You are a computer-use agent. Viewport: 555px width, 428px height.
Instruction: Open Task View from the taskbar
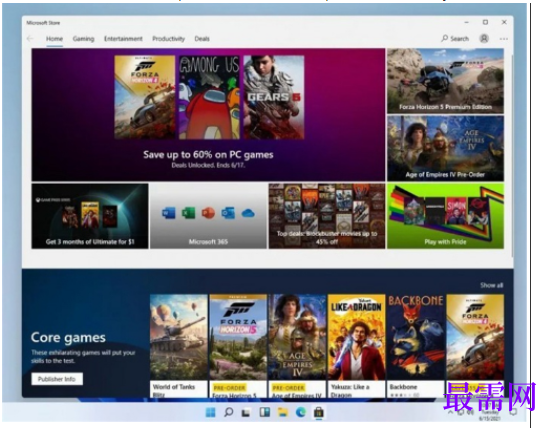246,412
